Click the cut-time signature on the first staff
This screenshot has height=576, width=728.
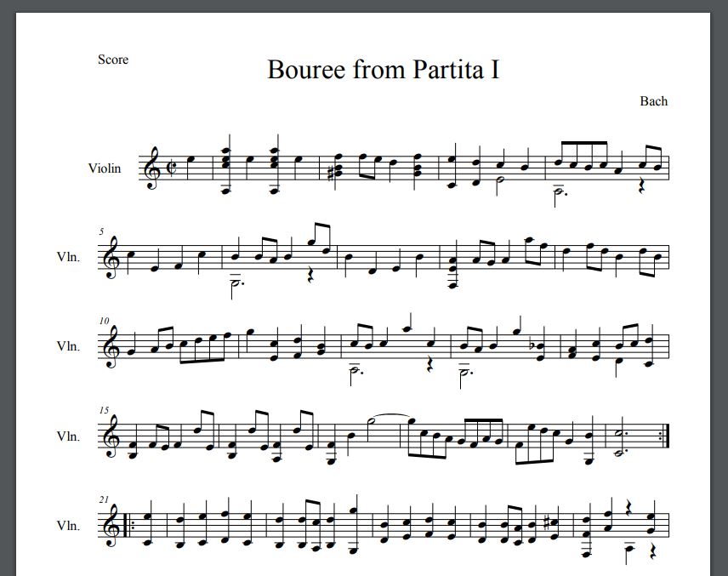[171, 168]
